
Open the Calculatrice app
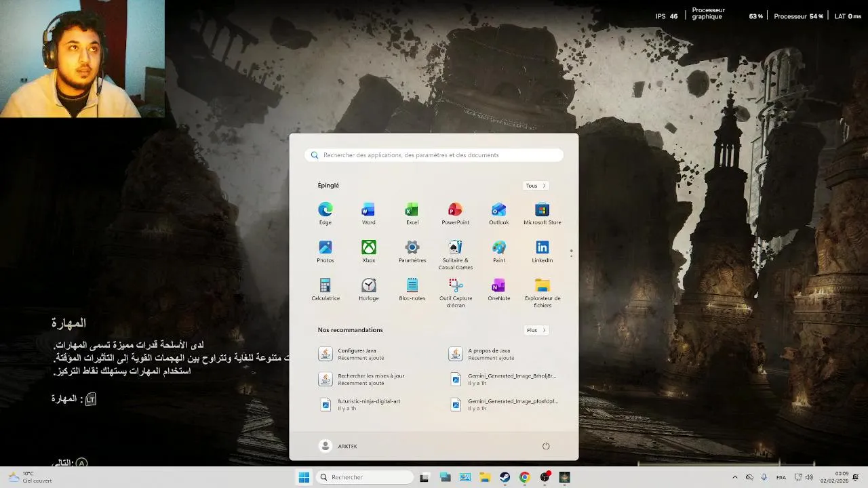[x=325, y=289]
